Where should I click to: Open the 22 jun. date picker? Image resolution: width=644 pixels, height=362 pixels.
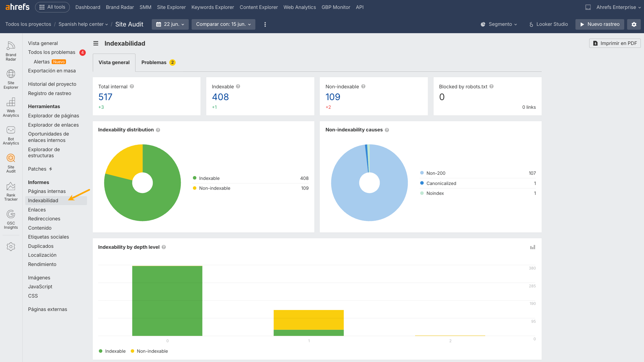[170, 24]
